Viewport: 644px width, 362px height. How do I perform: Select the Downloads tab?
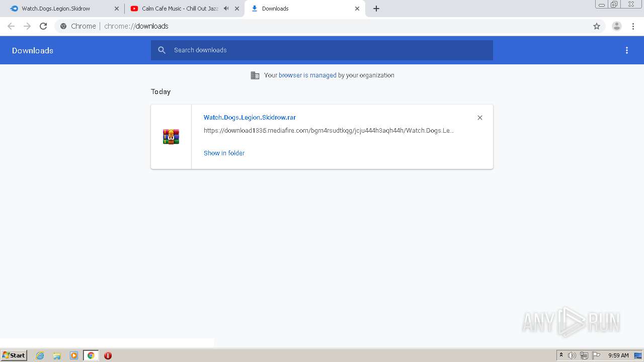point(305,9)
